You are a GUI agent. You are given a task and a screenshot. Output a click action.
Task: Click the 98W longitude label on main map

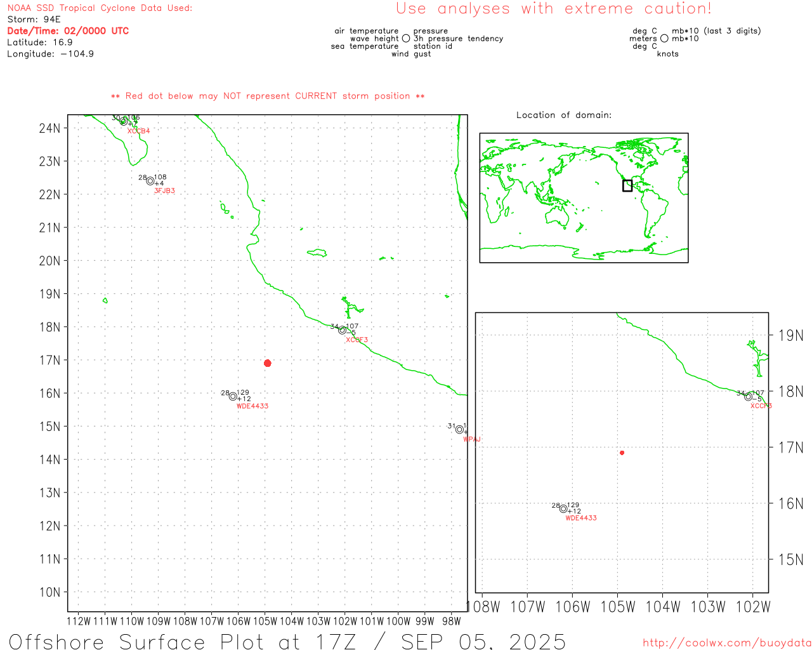coord(452,621)
